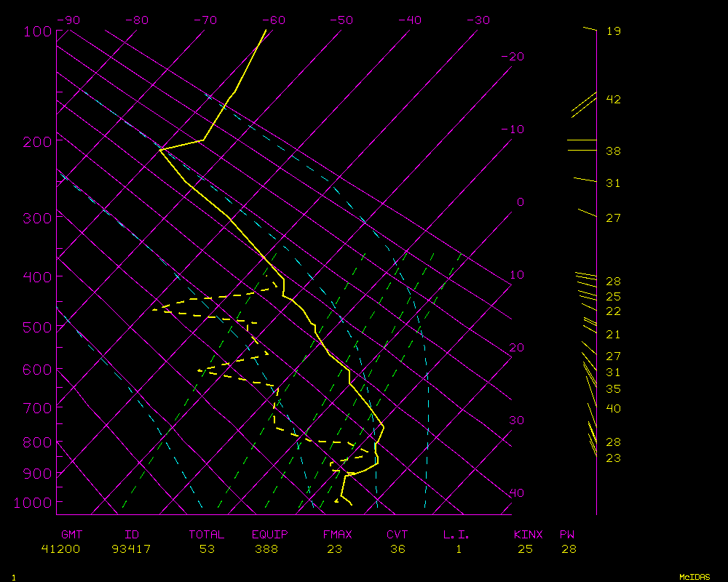The image size is (728, 582).
Task: Click the TOTAL index header
Action: tap(206, 535)
